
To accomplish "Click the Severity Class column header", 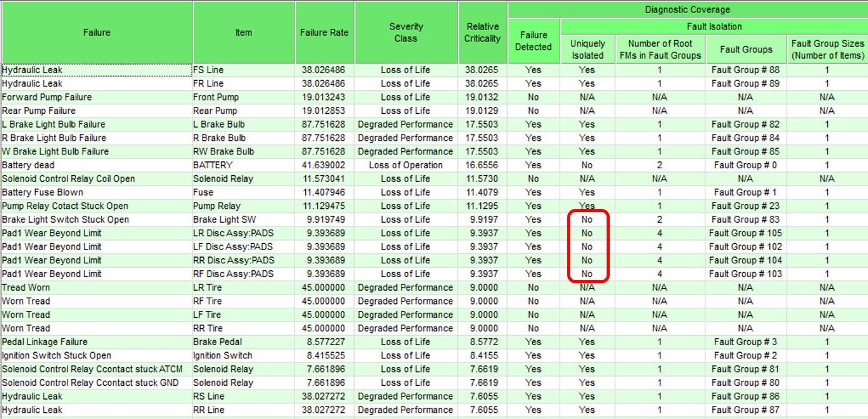I will click(x=406, y=33).
